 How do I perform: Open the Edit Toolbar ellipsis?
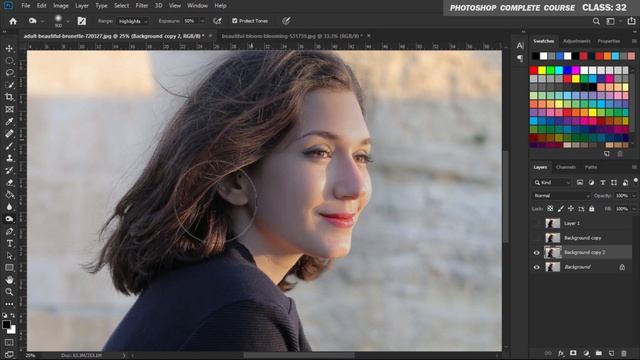click(9, 304)
